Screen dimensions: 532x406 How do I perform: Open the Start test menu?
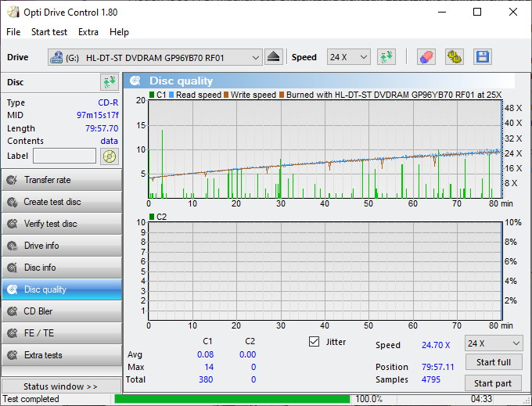(x=49, y=32)
